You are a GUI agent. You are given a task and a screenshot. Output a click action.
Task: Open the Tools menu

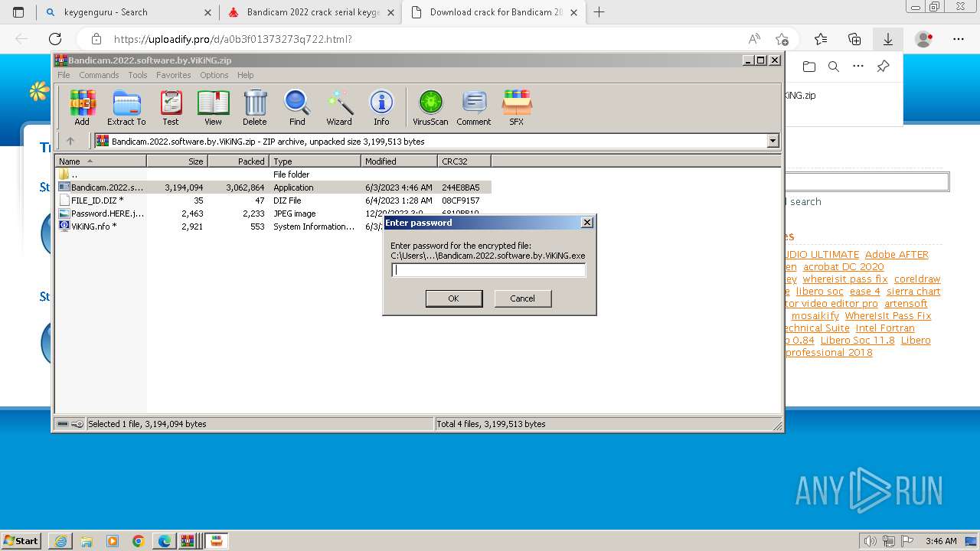click(138, 75)
